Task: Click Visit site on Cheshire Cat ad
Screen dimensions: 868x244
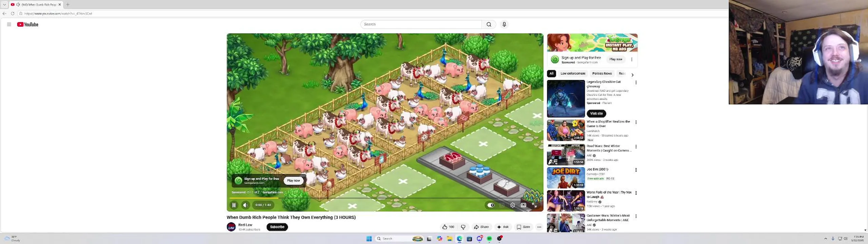Action: click(x=596, y=114)
